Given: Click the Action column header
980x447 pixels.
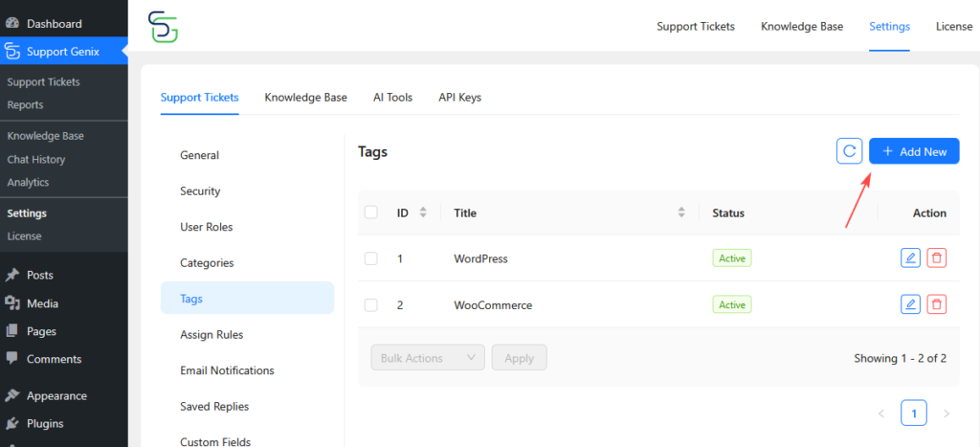Looking at the screenshot, I should (x=929, y=212).
